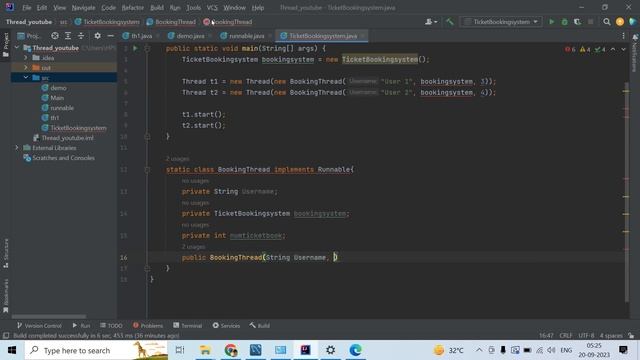Expand the out folder

tap(26, 68)
